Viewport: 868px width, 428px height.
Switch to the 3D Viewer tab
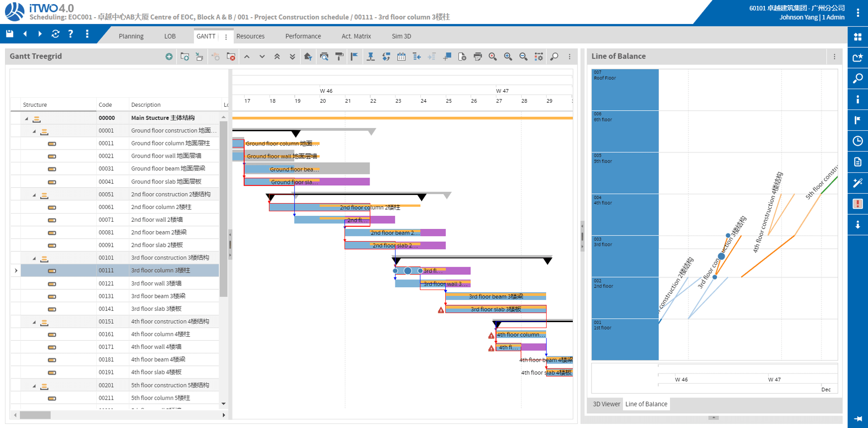(606, 404)
